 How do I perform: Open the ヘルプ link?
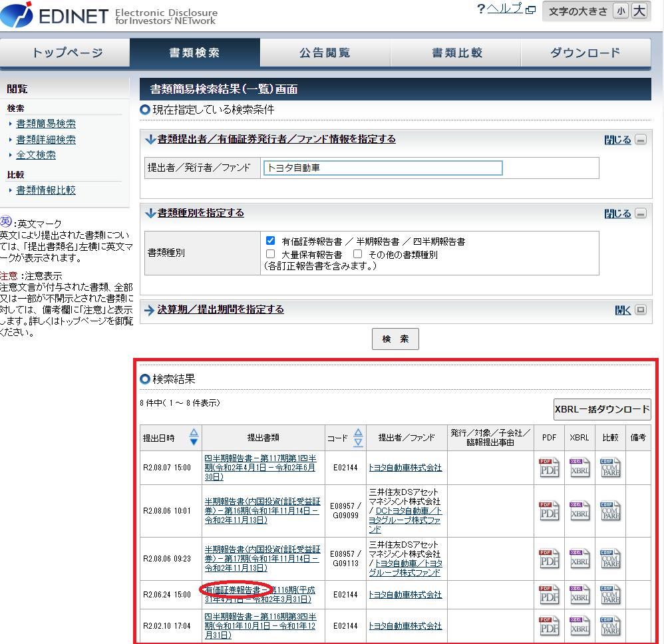coord(505,9)
